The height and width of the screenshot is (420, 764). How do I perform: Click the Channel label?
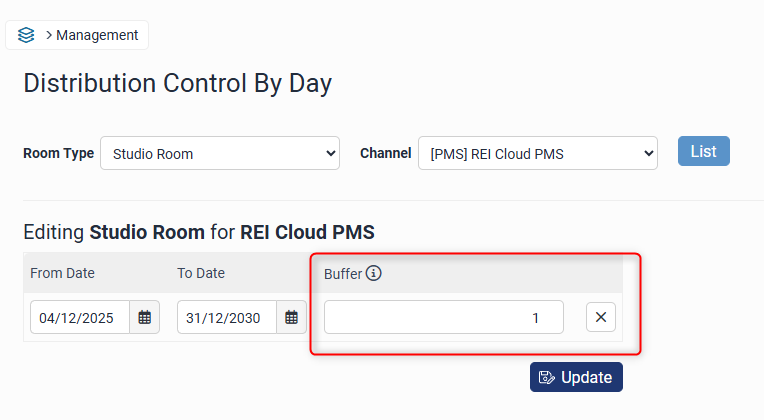point(385,154)
